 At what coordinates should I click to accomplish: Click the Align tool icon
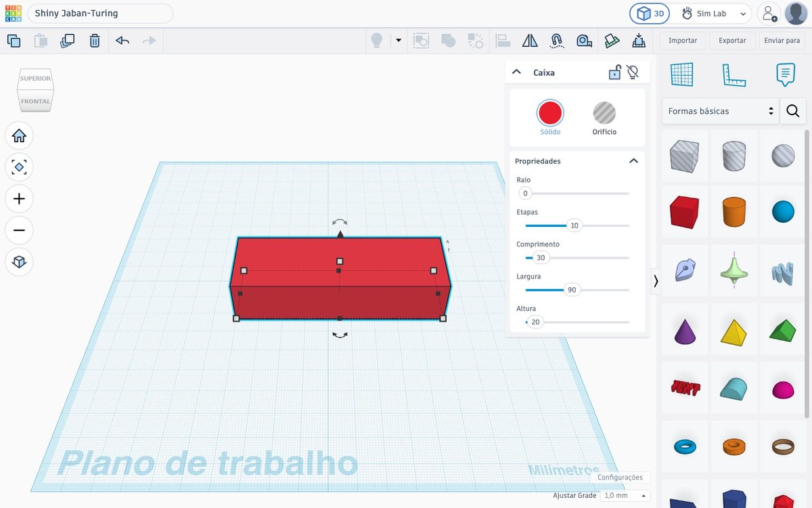coord(503,41)
